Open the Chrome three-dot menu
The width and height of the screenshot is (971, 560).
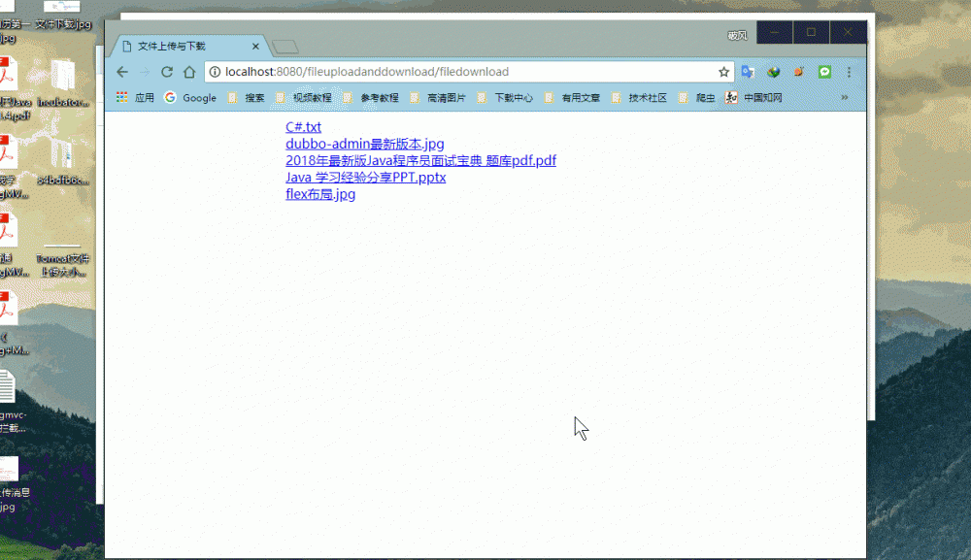click(x=850, y=71)
